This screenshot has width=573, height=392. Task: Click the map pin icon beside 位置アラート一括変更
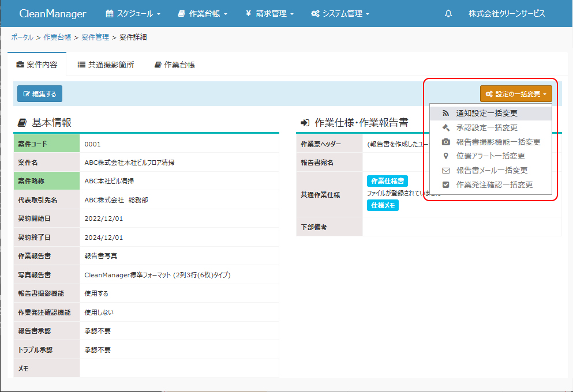pyautogui.click(x=445, y=156)
